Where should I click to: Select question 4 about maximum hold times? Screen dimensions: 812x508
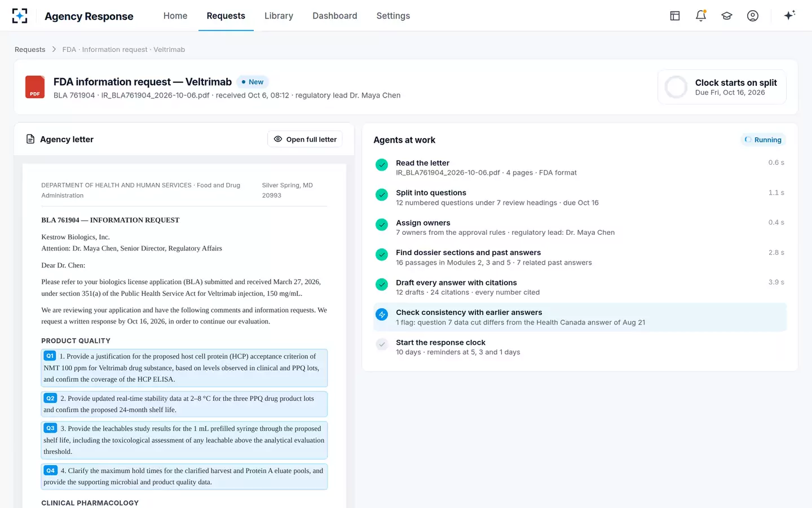pyautogui.click(x=184, y=476)
